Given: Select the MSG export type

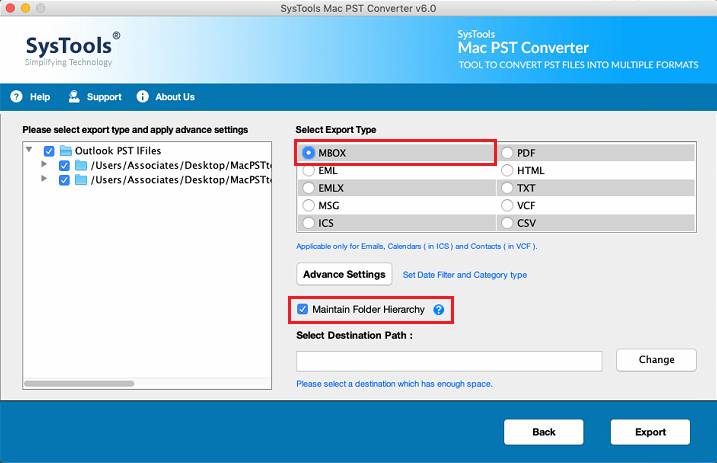Looking at the screenshot, I should [x=309, y=205].
